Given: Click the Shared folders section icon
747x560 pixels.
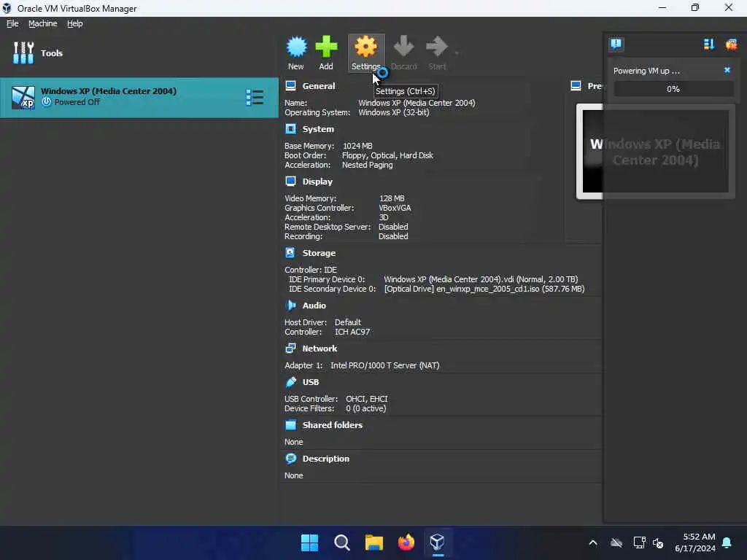Looking at the screenshot, I should point(290,425).
